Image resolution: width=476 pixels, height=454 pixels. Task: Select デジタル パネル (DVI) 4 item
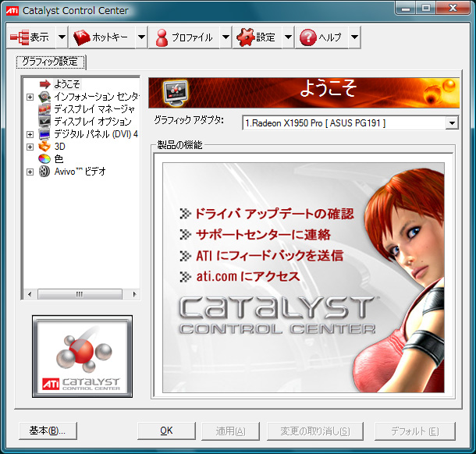tap(96, 134)
